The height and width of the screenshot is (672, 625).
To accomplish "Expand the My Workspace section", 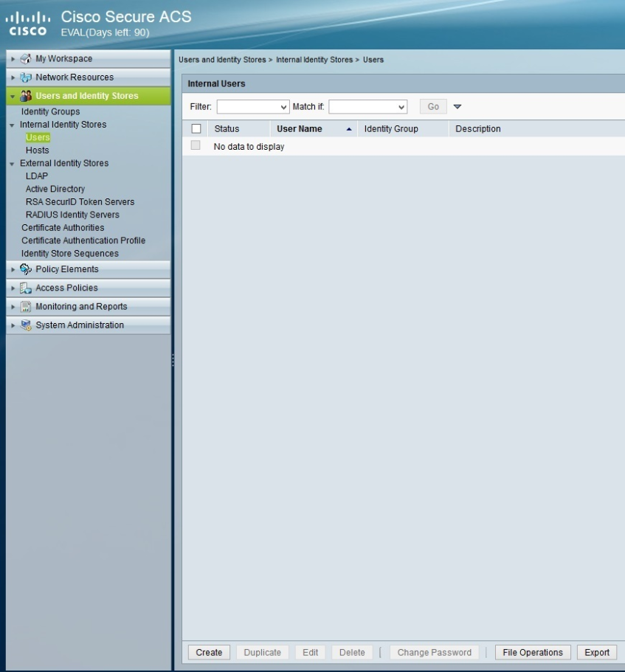I will (x=13, y=59).
